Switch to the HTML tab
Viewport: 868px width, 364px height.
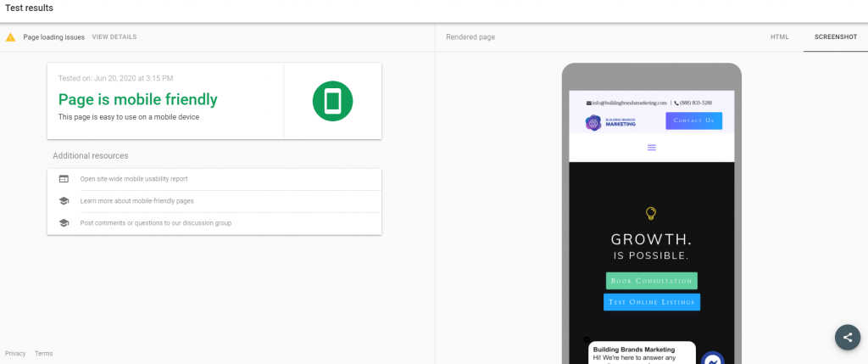pyautogui.click(x=780, y=37)
